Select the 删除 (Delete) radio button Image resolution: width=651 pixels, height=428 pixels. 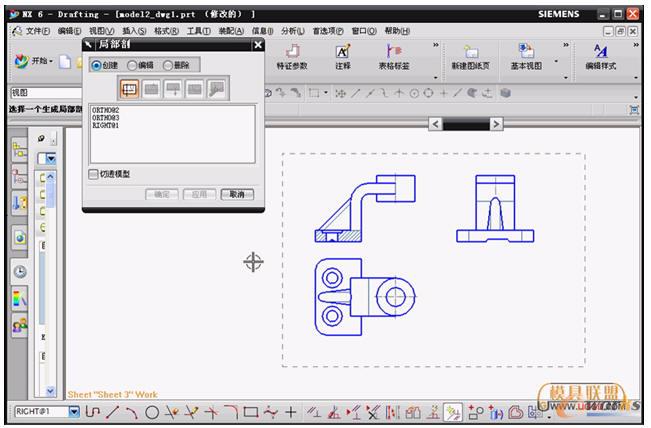tap(167, 65)
